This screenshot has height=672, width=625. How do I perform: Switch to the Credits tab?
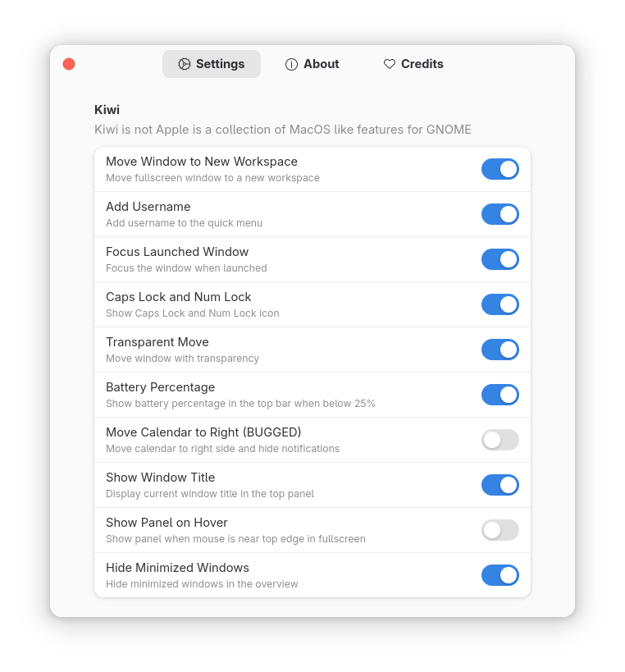pyautogui.click(x=413, y=64)
